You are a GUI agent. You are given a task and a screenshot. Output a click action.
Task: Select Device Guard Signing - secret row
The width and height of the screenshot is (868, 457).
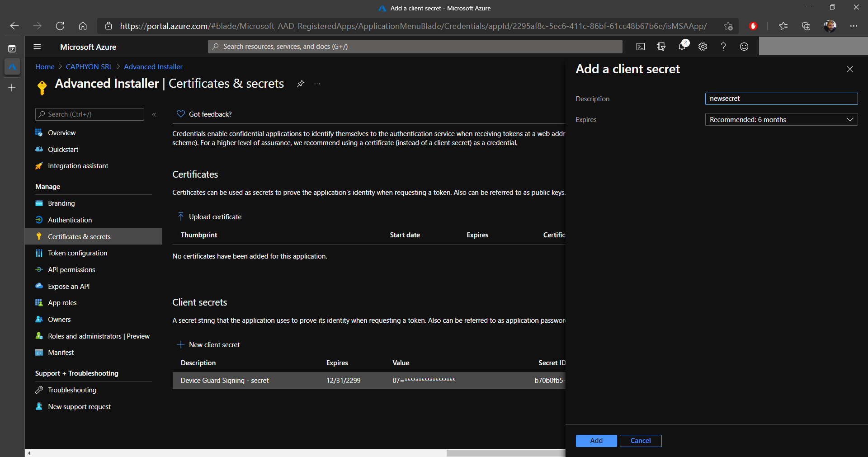(369, 381)
